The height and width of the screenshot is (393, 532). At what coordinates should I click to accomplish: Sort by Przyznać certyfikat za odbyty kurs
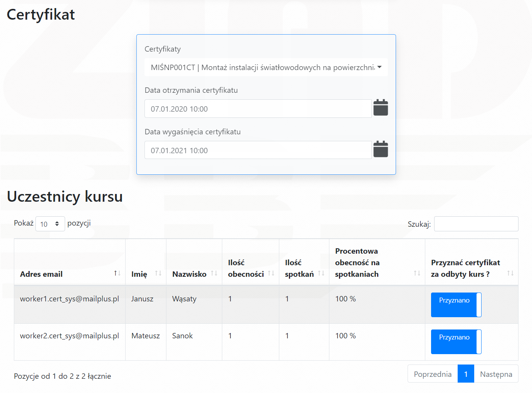coord(472,262)
